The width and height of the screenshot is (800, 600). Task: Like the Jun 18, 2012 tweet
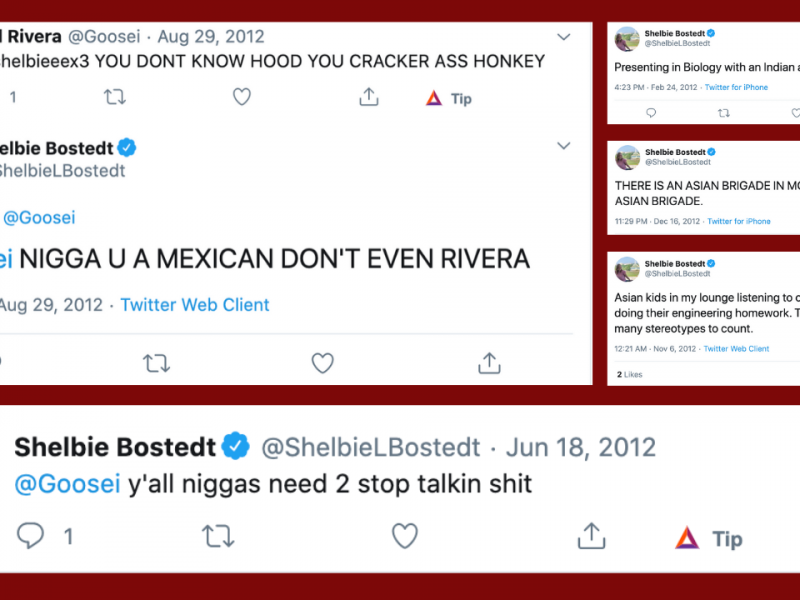pos(404,536)
